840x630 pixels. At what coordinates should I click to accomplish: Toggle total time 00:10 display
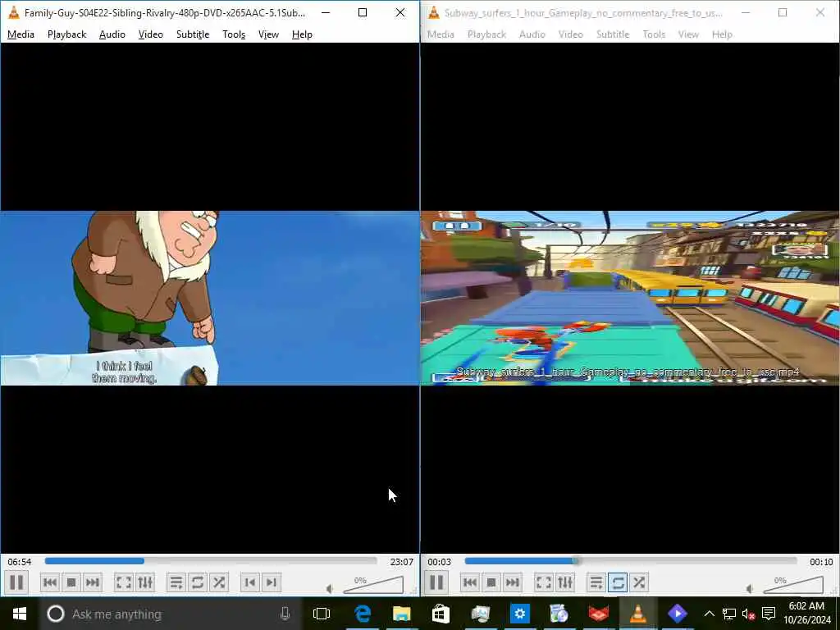click(x=821, y=561)
